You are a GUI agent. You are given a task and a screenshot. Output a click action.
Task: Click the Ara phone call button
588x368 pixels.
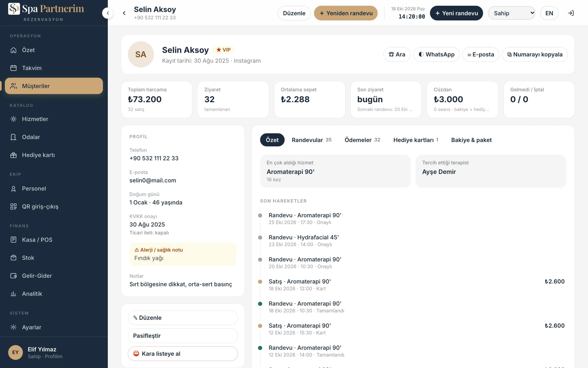pos(397,55)
